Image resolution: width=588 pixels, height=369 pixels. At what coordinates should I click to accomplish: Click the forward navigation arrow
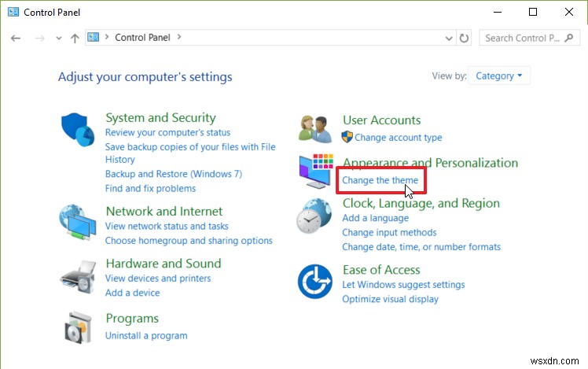pos(40,38)
